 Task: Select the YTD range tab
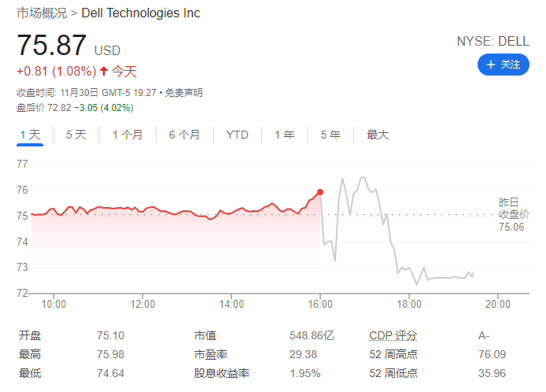pyautogui.click(x=237, y=135)
